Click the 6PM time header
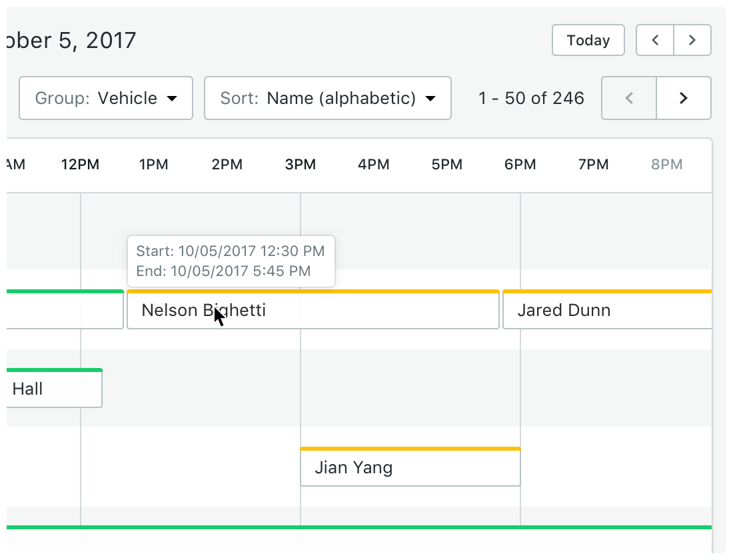Screen dimensions: 733x560 (520, 164)
